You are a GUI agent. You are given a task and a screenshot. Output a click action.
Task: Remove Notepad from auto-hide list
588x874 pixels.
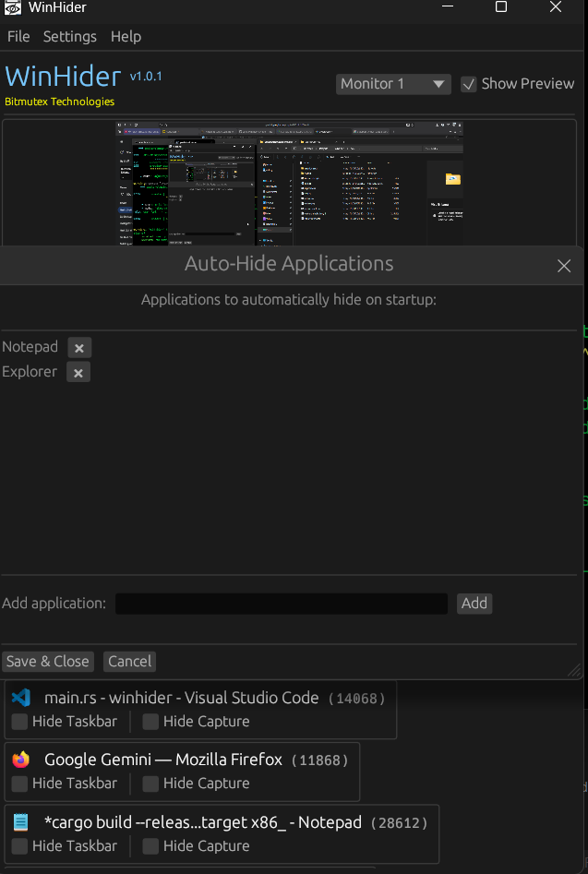78,347
